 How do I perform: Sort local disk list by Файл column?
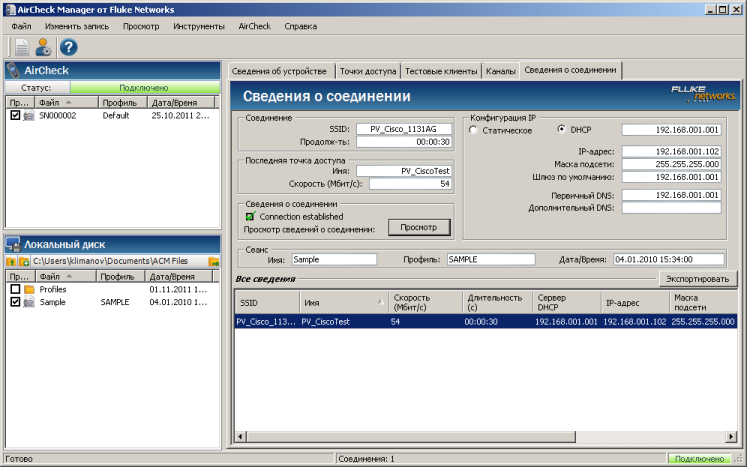pos(66,276)
